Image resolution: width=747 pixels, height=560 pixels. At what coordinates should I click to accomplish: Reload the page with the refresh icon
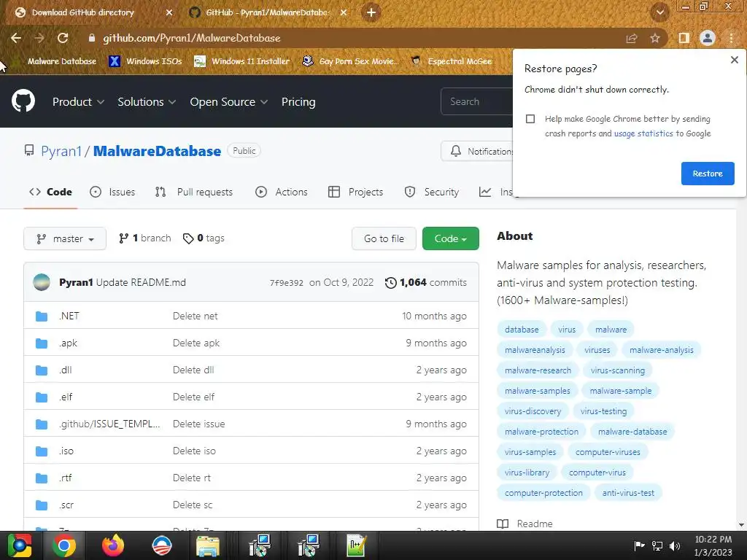point(63,38)
